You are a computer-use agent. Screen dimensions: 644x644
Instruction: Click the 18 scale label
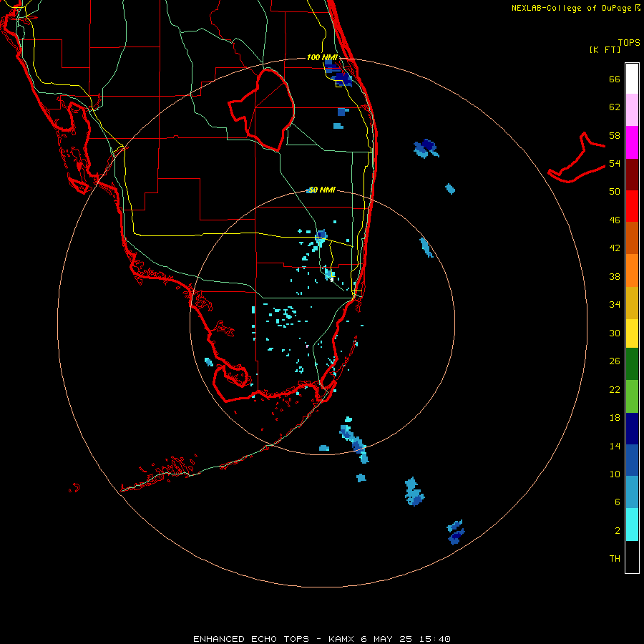(x=615, y=418)
